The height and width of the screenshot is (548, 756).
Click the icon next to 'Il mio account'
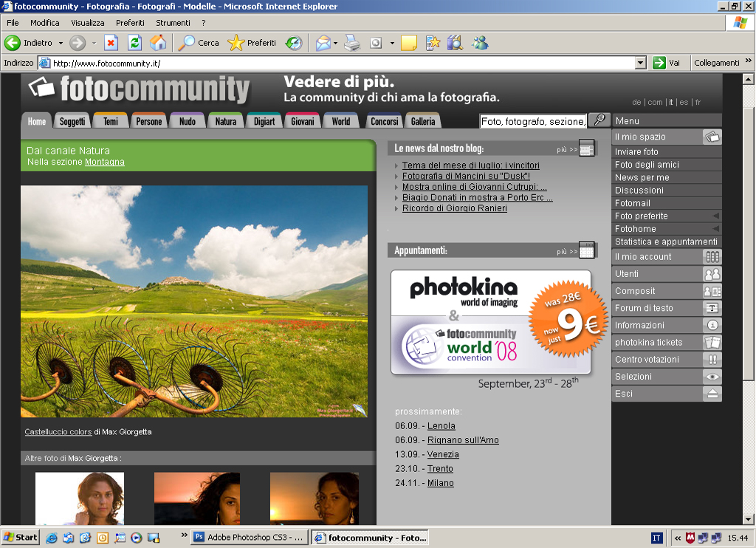(x=712, y=256)
